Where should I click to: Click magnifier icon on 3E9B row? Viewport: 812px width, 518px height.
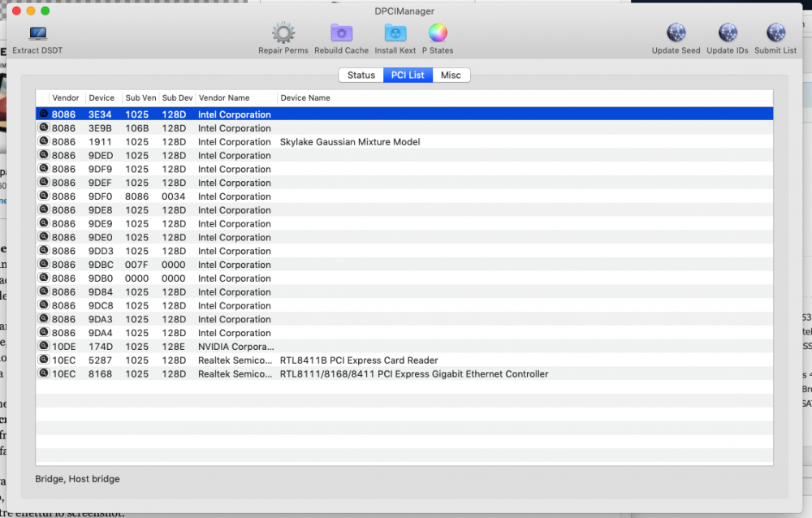click(x=44, y=127)
